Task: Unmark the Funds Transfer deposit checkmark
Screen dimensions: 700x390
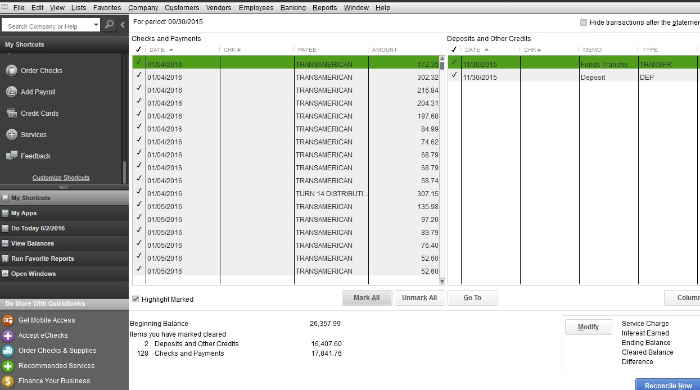Action: 454,62
